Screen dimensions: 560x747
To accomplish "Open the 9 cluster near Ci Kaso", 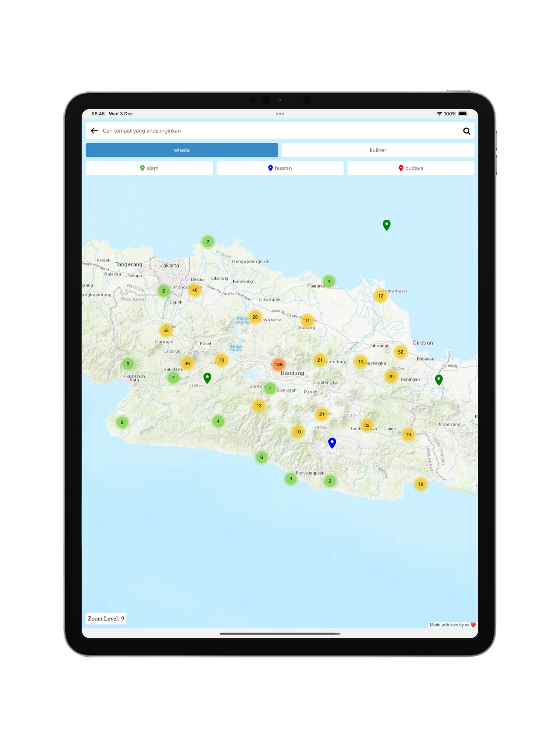I will click(x=122, y=422).
